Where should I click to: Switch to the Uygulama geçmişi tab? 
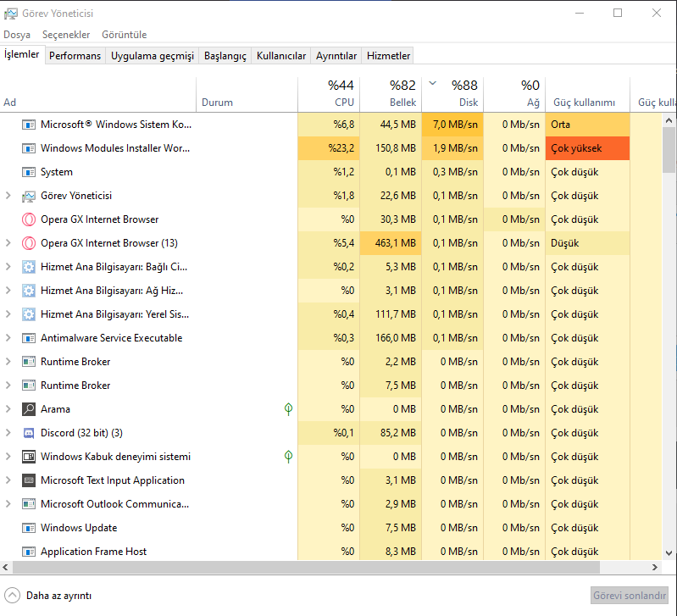[153, 56]
